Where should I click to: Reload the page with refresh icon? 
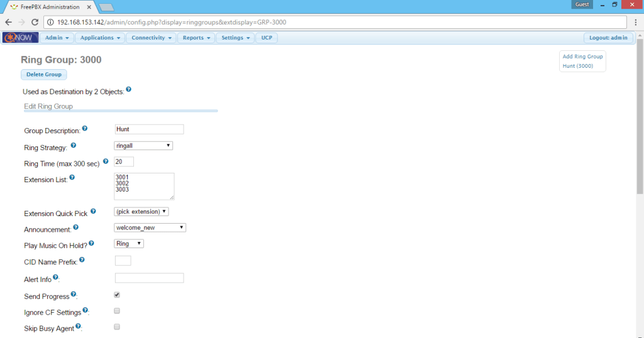tap(35, 22)
